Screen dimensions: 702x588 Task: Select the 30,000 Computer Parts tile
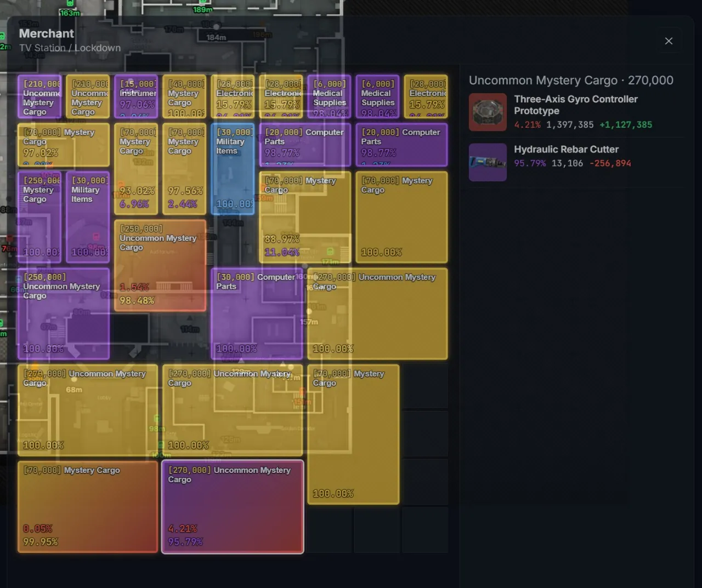tap(257, 313)
